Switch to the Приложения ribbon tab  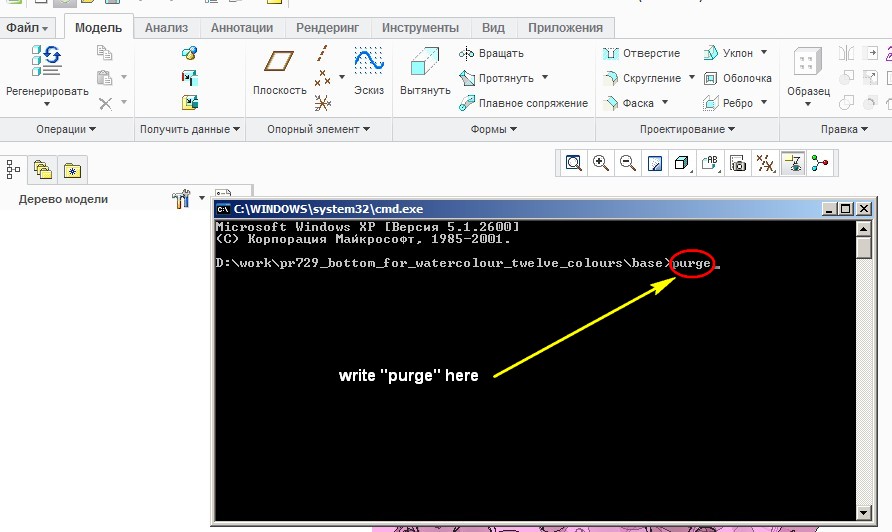pyautogui.click(x=565, y=27)
